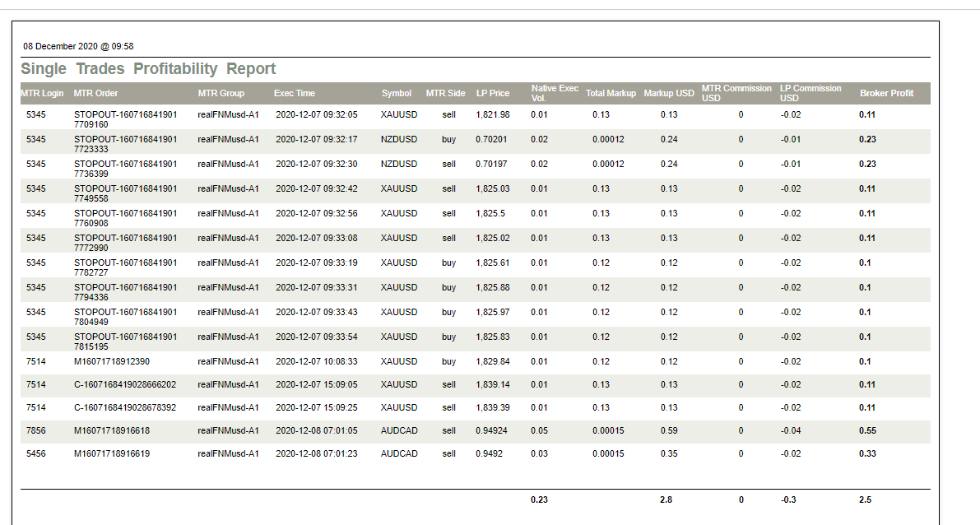Select the MTR Group column header
The width and height of the screenshot is (980, 525).
pyautogui.click(x=221, y=93)
